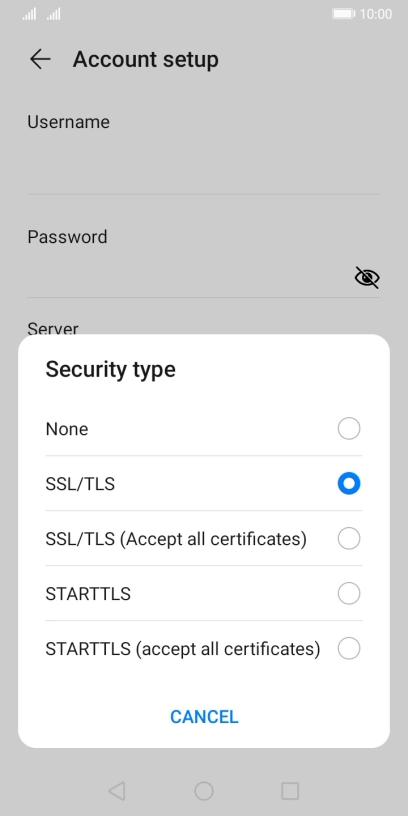Tap the first signal strength icon
Screen dimensions: 408x816
tap(29, 14)
